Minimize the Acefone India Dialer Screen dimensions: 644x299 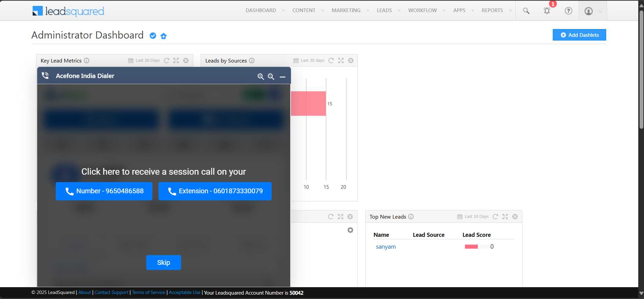coord(282,77)
